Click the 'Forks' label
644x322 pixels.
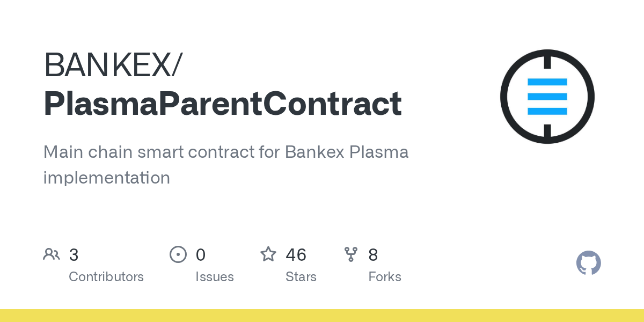(385, 277)
